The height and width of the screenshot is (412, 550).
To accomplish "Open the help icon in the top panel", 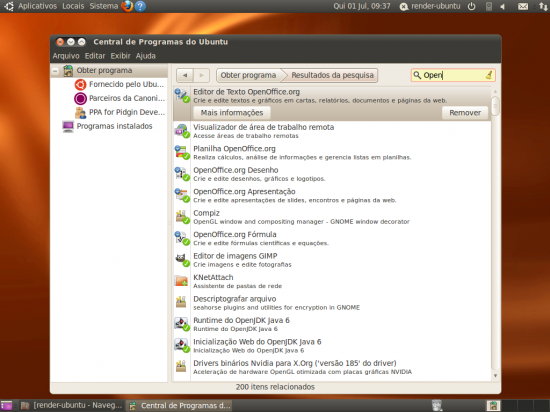I will [140, 6].
